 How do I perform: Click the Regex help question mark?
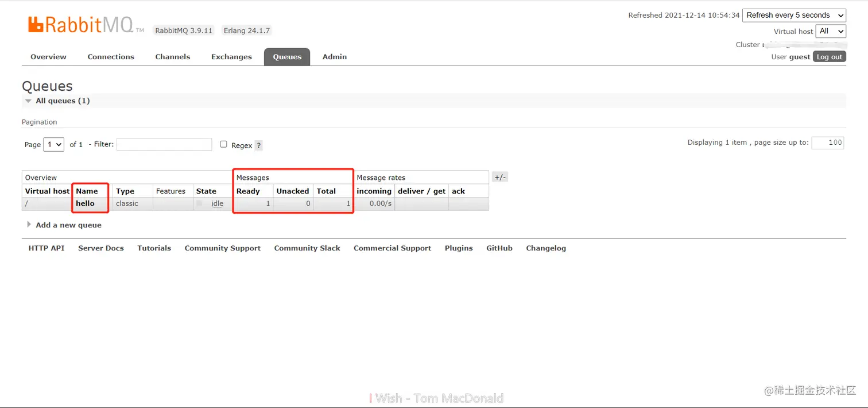click(258, 145)
